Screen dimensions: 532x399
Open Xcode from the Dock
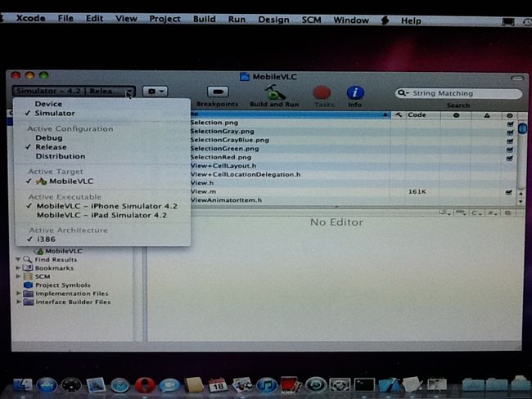(389, 385)
